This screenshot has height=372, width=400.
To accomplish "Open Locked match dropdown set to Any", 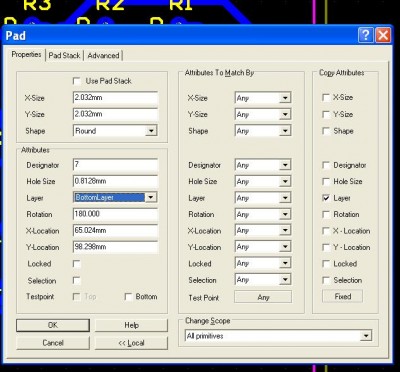I will 263,263.
